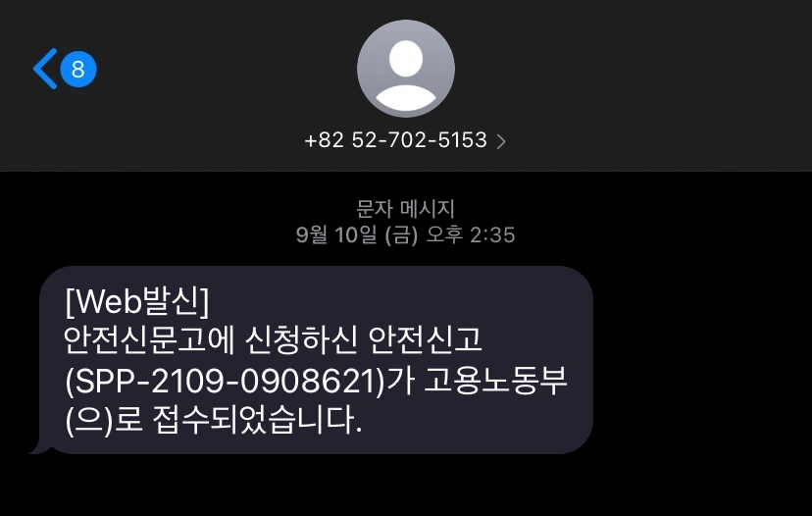Screen dimensions: 812x516
Task: Expand contact details chevron beside phone number
Action: 501,141
